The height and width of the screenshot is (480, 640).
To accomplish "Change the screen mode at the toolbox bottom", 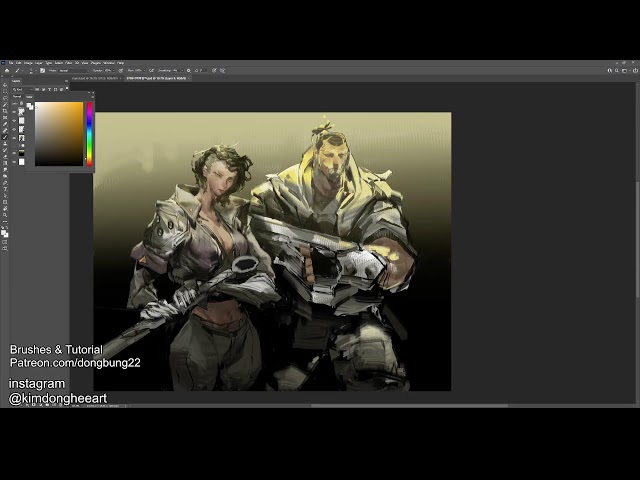I will tap(5, 248).
